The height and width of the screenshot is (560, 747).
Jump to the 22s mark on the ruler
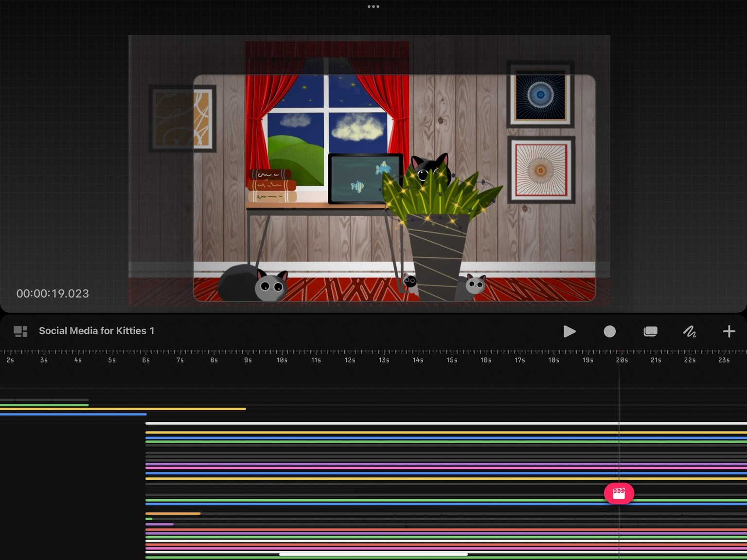click(x=690, y=360)
